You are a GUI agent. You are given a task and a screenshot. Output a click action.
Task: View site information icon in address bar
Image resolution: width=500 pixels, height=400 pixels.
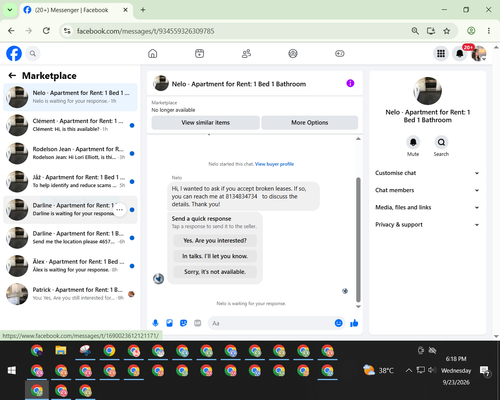click(67, 31)
